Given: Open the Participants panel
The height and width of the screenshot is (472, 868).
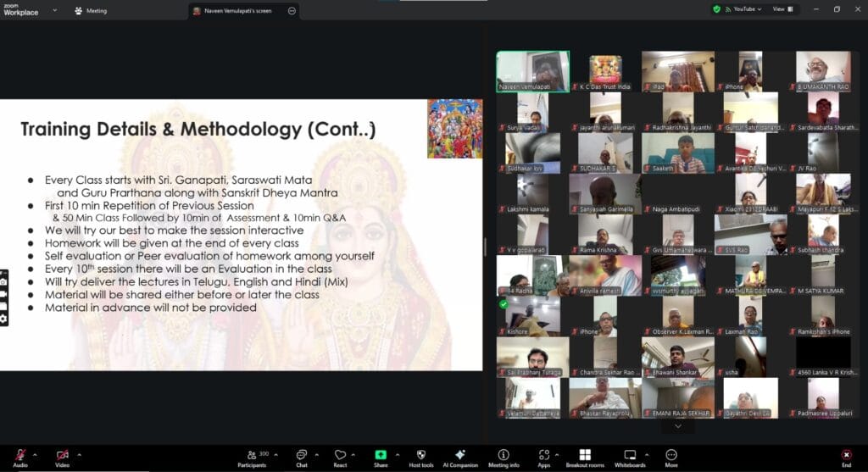Looking at the screenshot, I should pos(251,456).
